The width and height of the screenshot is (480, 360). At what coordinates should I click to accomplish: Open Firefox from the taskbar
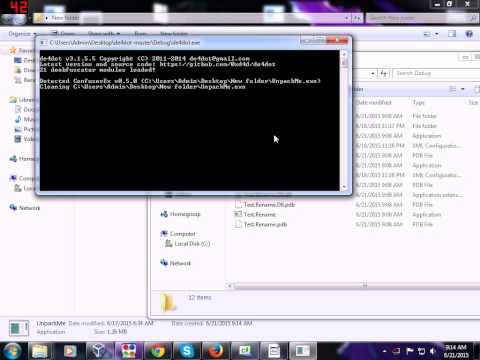pos(215,351)
